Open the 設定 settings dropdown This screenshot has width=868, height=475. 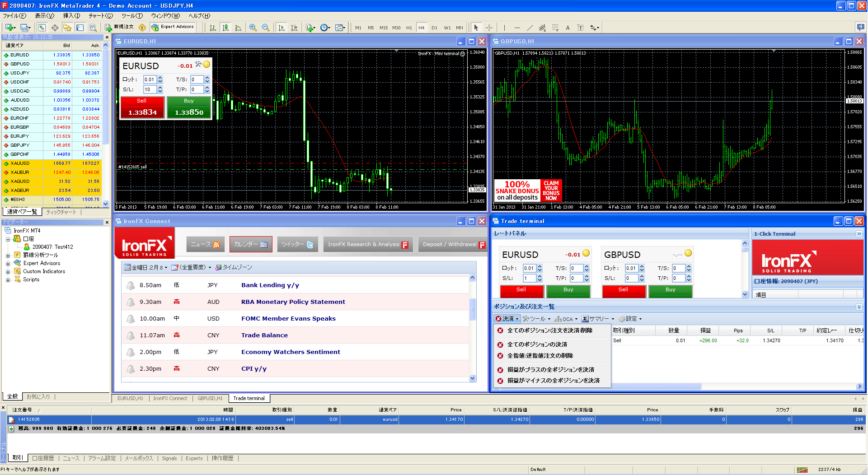pyautogui.click(x=630, y=319)
